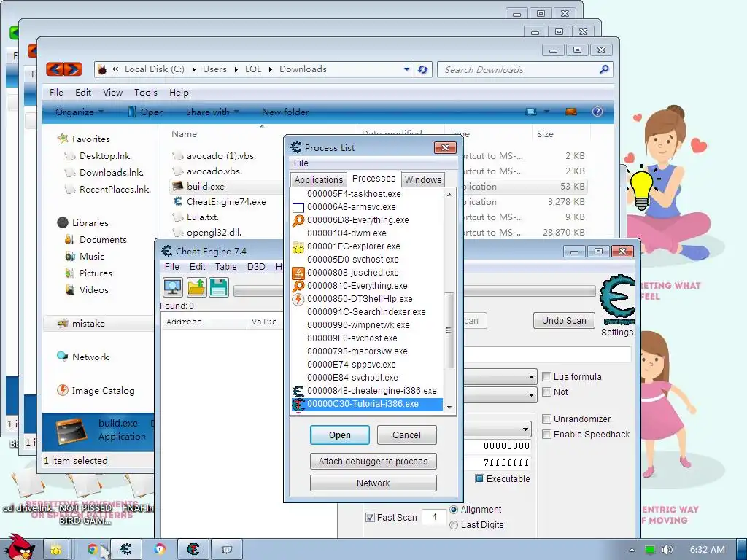Select avocado.vbs in Downloads
Viewport: 747px width, 560px height.
coord(214,171)
